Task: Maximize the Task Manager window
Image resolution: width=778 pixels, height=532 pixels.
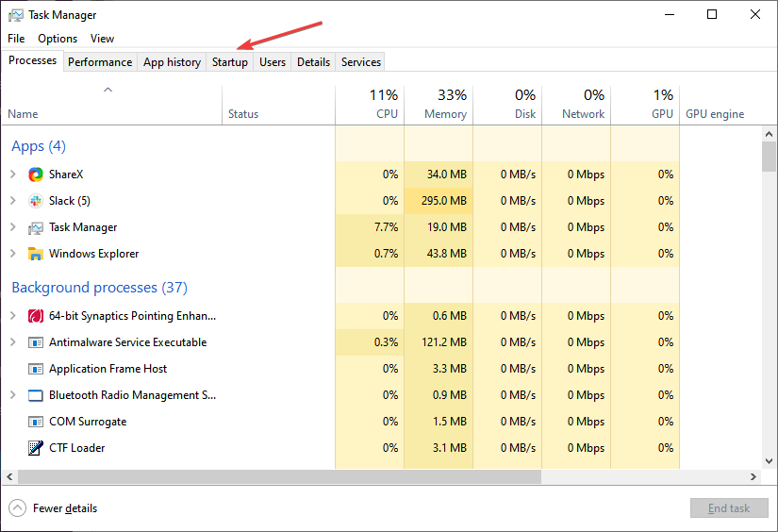Action: (x=712, y=14)
